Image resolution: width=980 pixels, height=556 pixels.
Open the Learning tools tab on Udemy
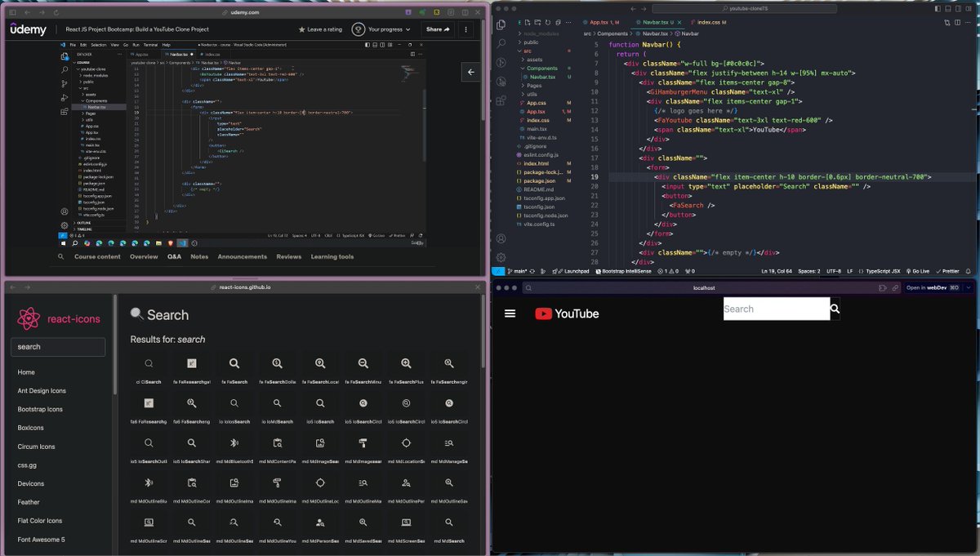point(332,256)
